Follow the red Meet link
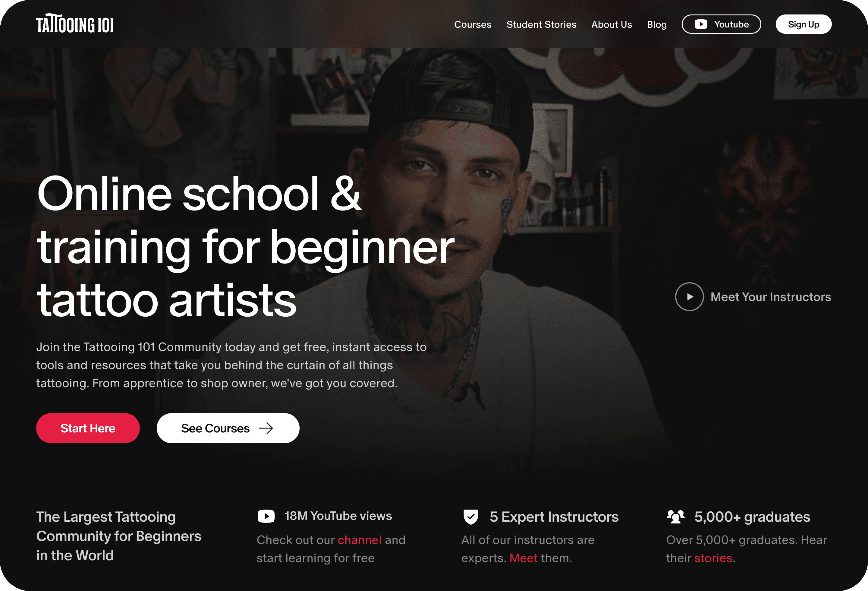The width and height of the screenshot is (868, 591). point(523,558)
